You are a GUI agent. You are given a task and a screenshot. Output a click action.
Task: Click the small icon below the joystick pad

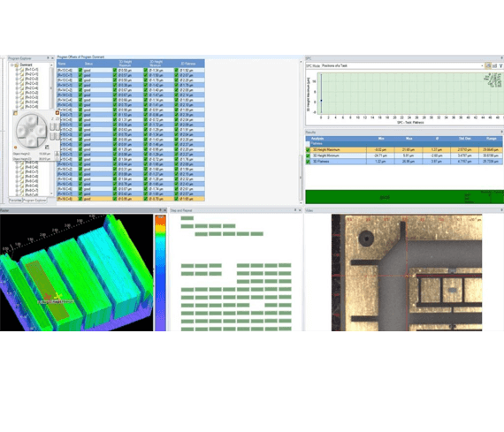tap(47, 147)
